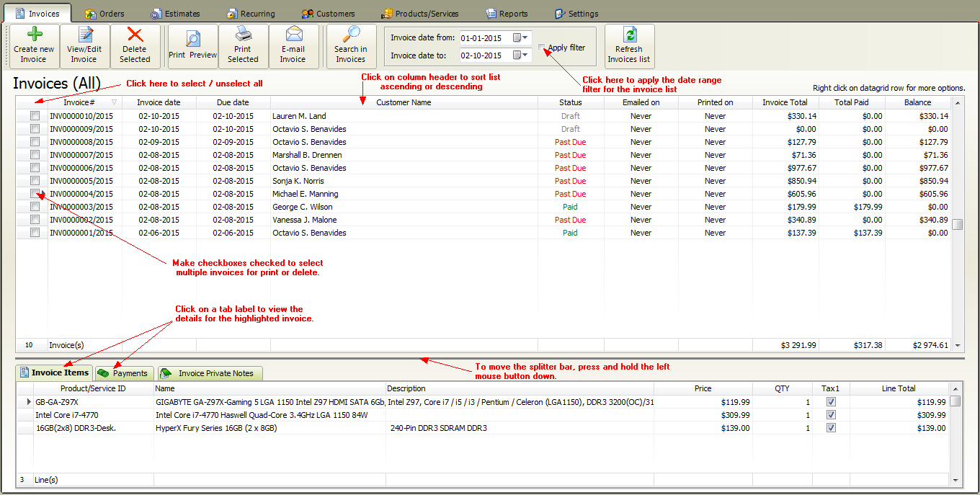Click the Create new Invoice plus icon
980x495 pixels.
(x=34, y=35)
